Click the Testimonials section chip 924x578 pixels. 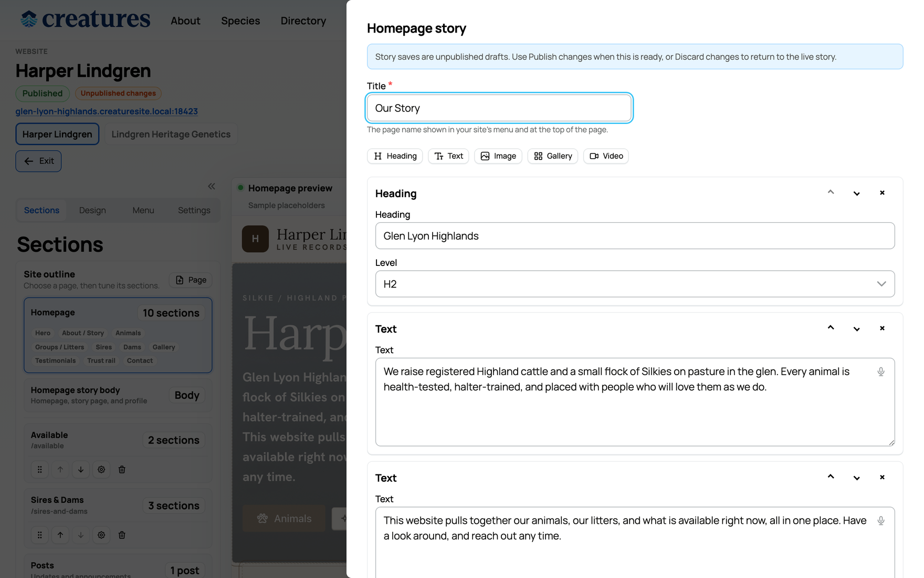[55, 361]
